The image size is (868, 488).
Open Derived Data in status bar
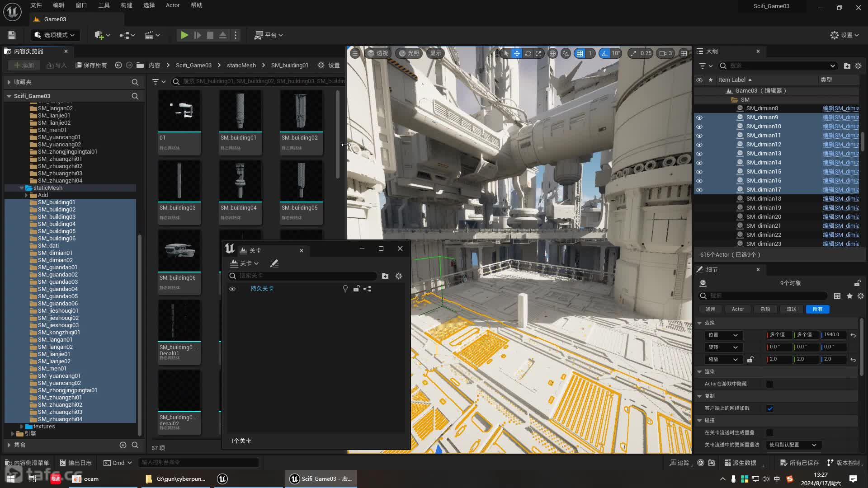click(x=740, y=463)
